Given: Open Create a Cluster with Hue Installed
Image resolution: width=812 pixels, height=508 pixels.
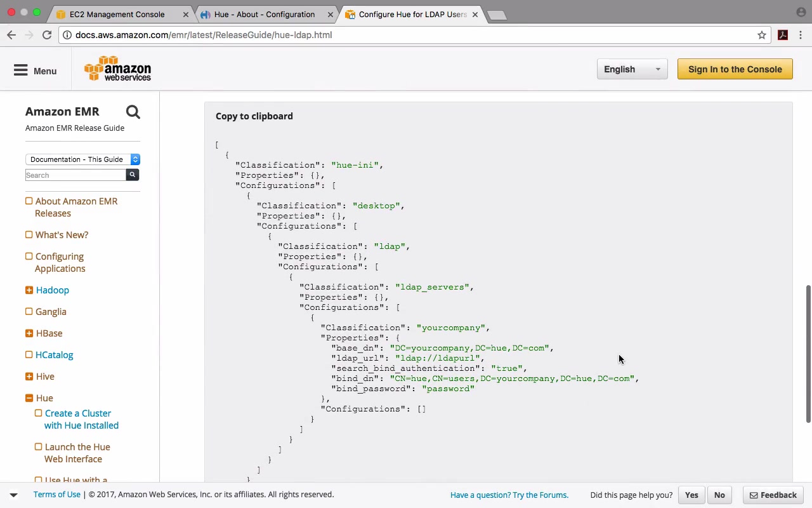Looking at the screenshot, I should pos(81,419).
